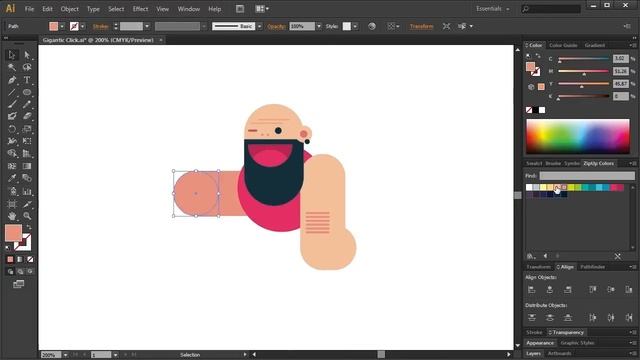Open the Opacity panel link
The height and width of the screenshot is (360, 640).
pos(276,27)
